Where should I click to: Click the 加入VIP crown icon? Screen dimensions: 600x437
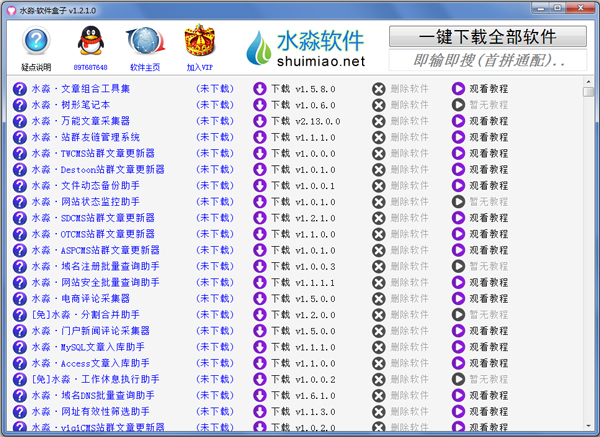point(199,42)
